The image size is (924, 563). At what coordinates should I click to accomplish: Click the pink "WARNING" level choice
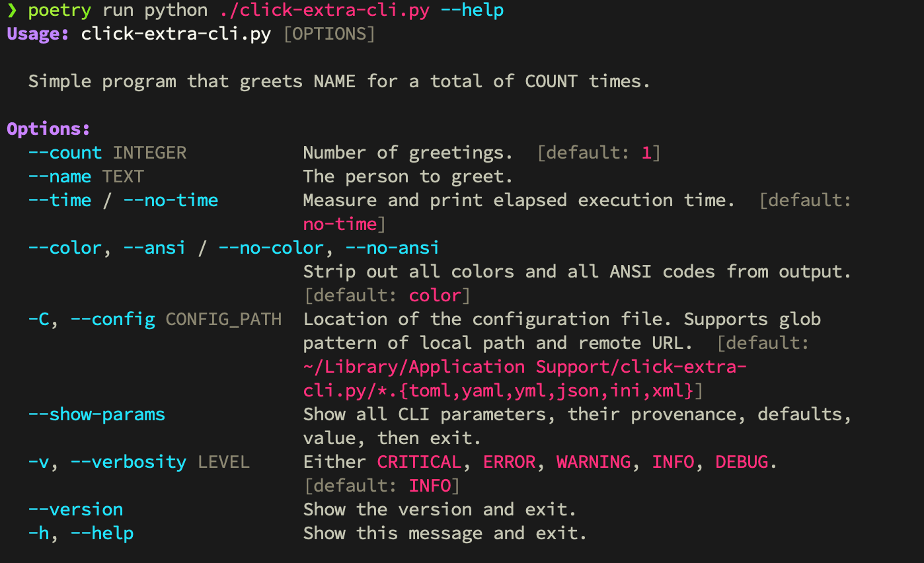click(594, 462)
